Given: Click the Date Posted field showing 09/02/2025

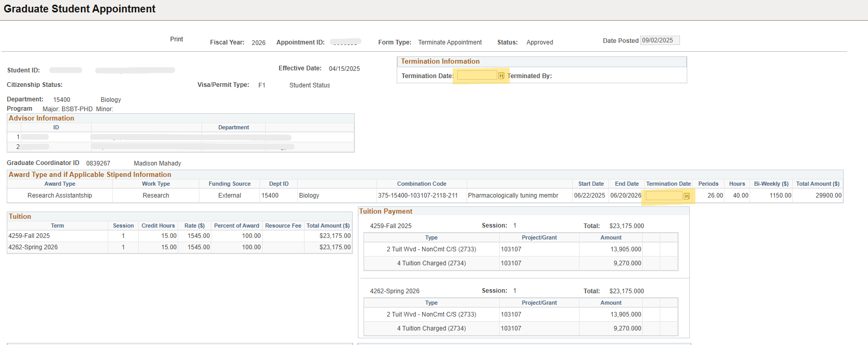Looking at the screenshot, I should coord(659,40).
